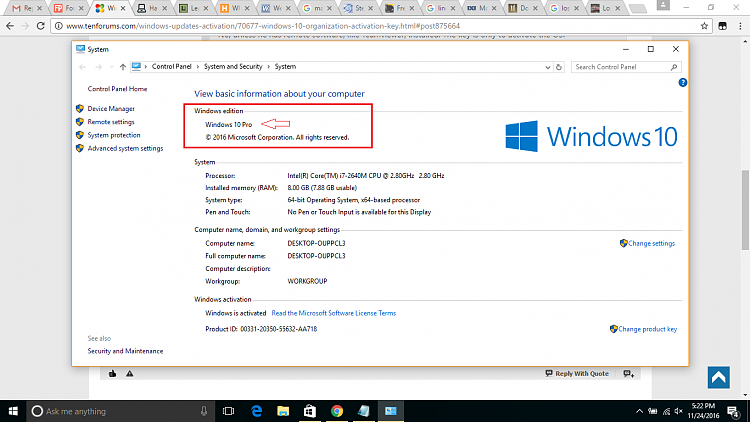Switch to Chrome via taskbar icon

point(337,411)
